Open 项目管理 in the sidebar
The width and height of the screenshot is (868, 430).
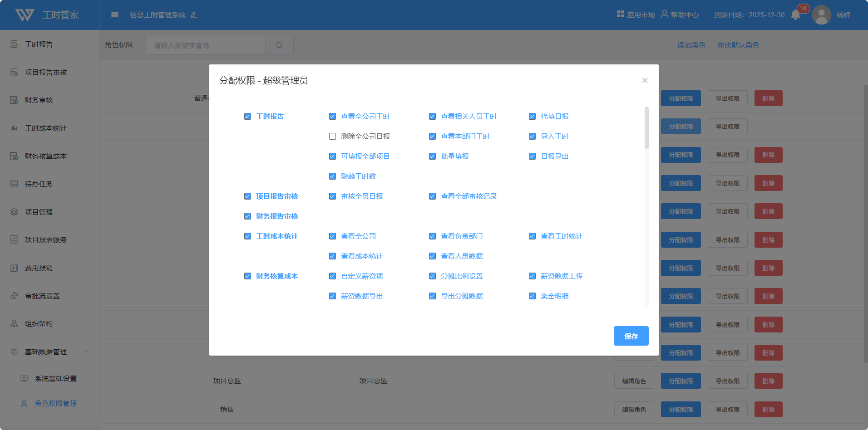(39, 212)
